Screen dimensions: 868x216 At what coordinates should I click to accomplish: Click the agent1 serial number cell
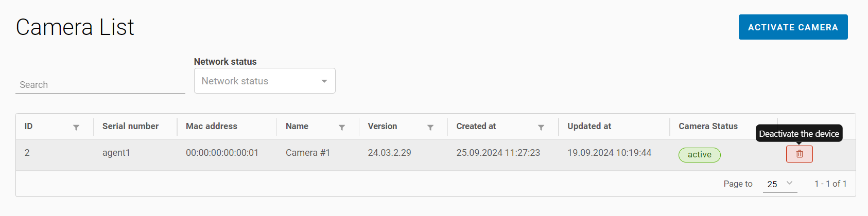(x=116, y=153)
